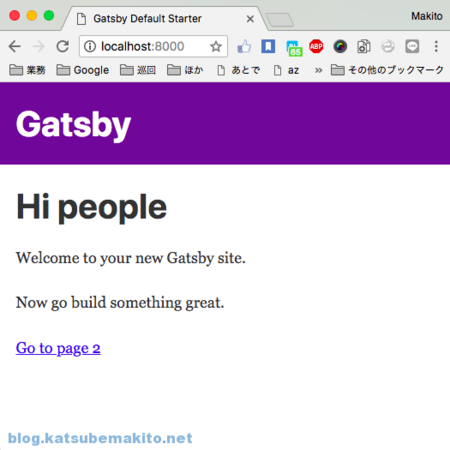Click the text Welcome to your new Gatsby site.
The width and height of the screenshot is (450, 450).
[131, 258]
